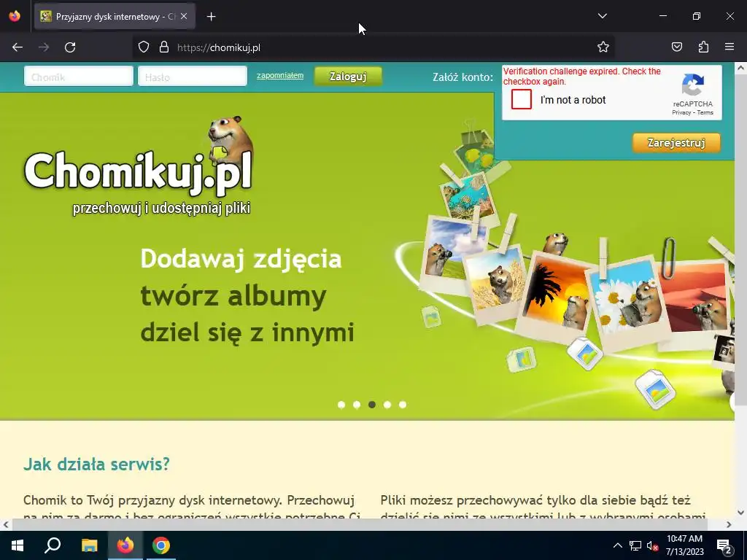Close the Przyjazny dysk internetowy tab
Screen dimensions: 747x560
tap(184, 16)
